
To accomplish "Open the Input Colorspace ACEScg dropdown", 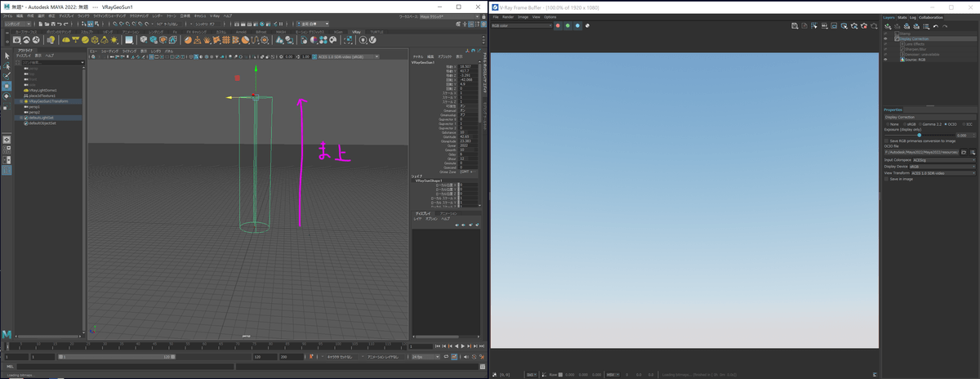I will click(945, 160).
